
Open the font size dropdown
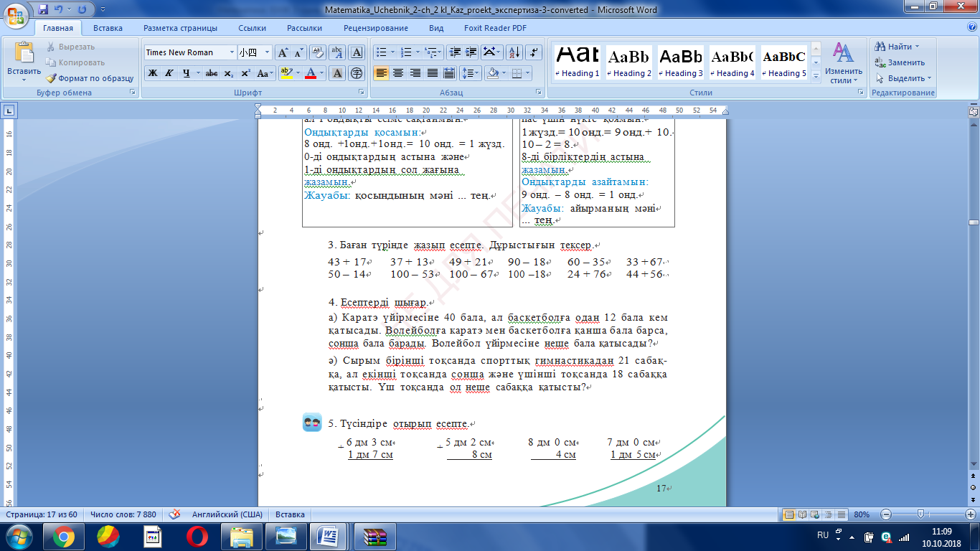coord(268,52)
